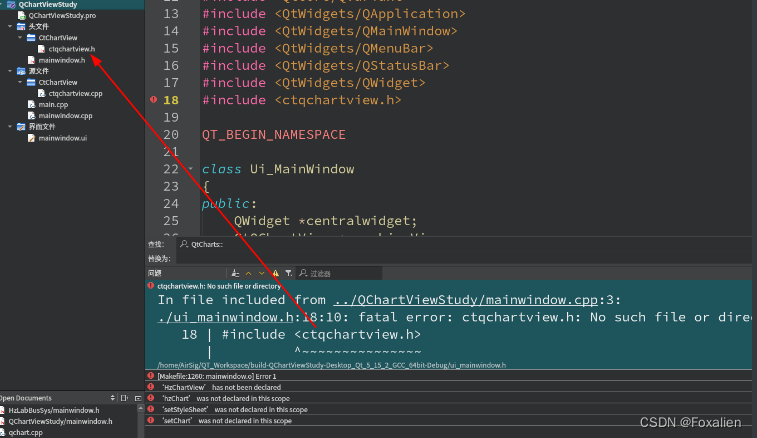Toggle the warnings display in Issues pane
The height and width of the screenshot is (438, 757).
[275, 272]
